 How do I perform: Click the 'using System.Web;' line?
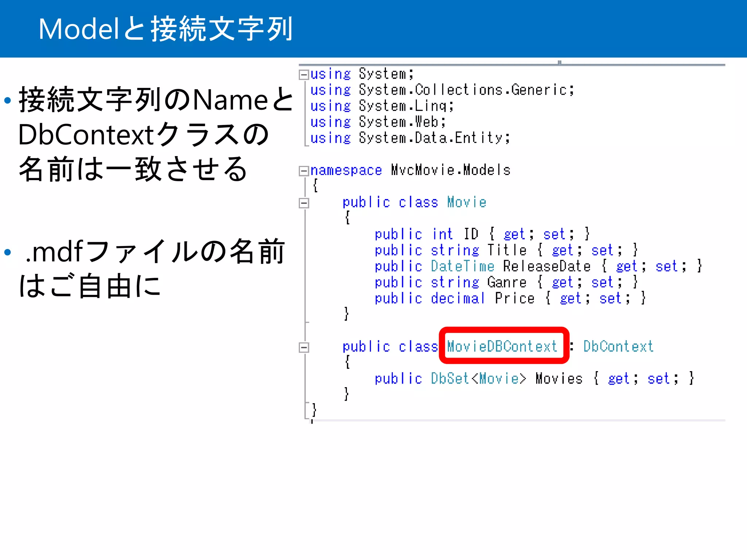[378, 122]
